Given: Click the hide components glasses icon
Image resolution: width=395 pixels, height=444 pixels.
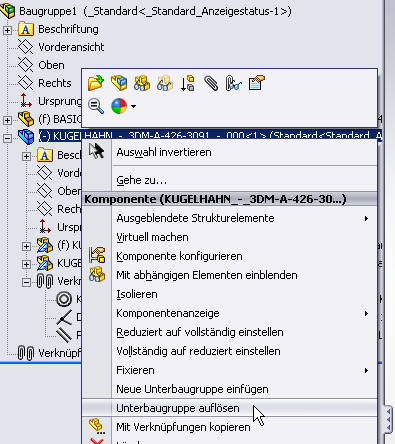Looking at the screenshot, I should 142,83.
